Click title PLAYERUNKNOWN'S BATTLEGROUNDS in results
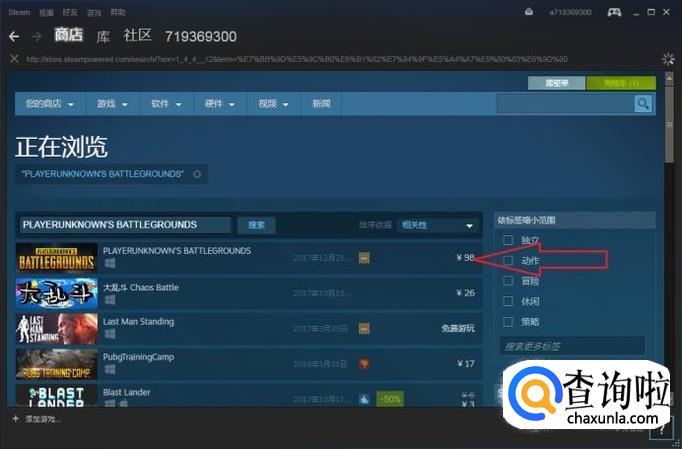The width and height of the screenshot is (682, 449). click(x=177, y=251)
